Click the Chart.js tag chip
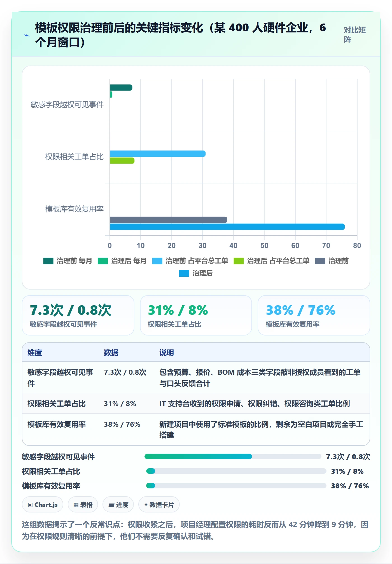This screenshot has height=564, width=392. [x=43, y=505]
